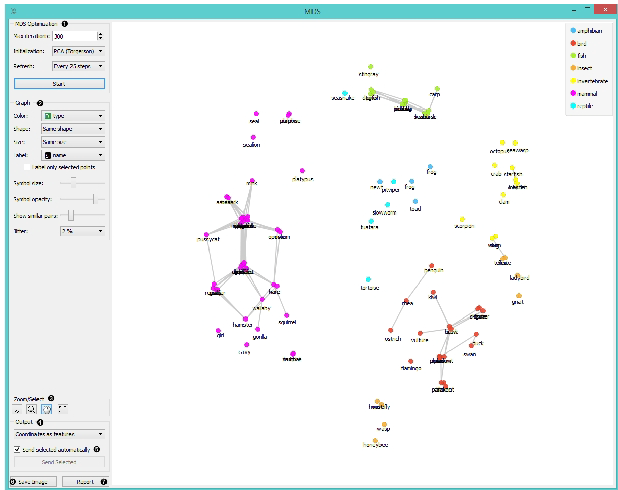618x490 pixels.
Task: Select the flamingo data point
Action: (411, 361)
